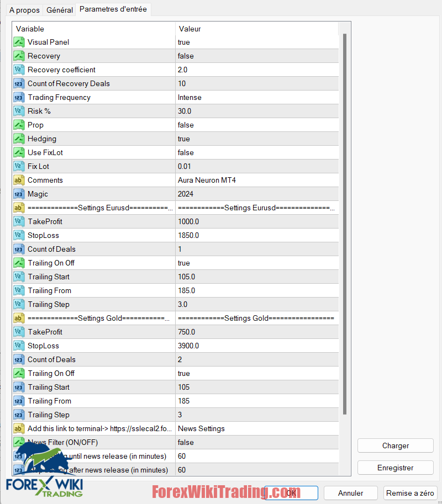Click the Charger button
Viewport: 442px width, 504px height.
click(x=395, y=445)
